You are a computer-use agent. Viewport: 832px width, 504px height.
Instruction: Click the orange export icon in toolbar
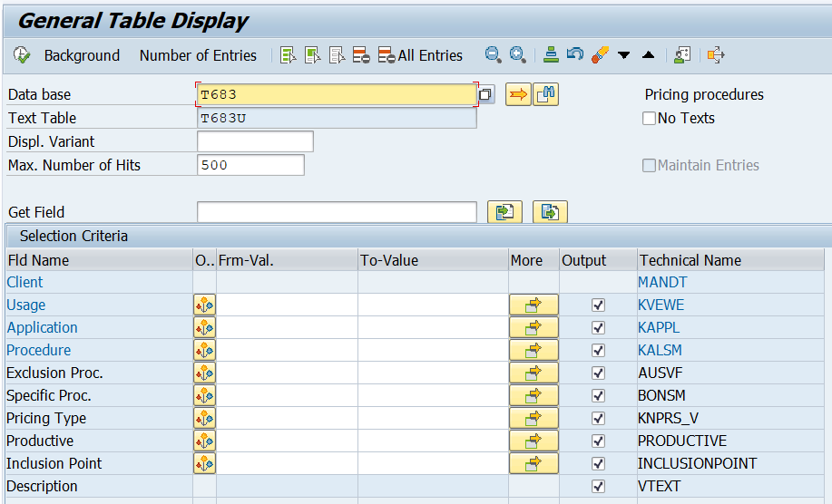point(716,54)
